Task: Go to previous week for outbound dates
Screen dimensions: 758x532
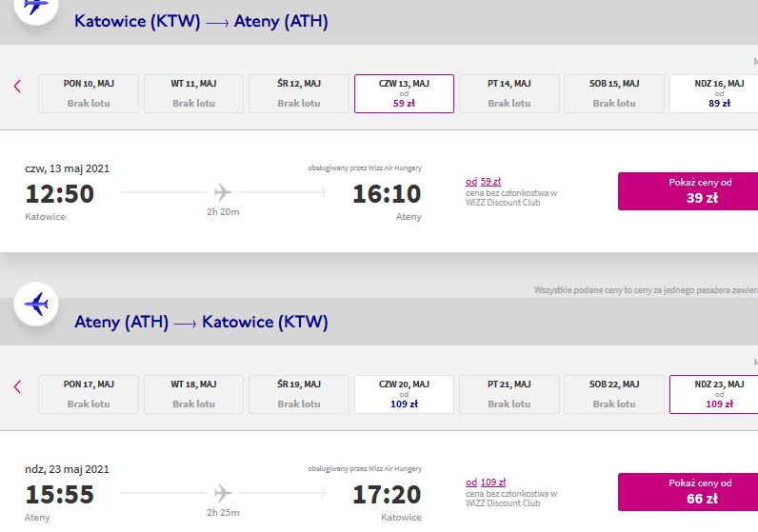Action: pyautogui.click(x=17, y=87)
